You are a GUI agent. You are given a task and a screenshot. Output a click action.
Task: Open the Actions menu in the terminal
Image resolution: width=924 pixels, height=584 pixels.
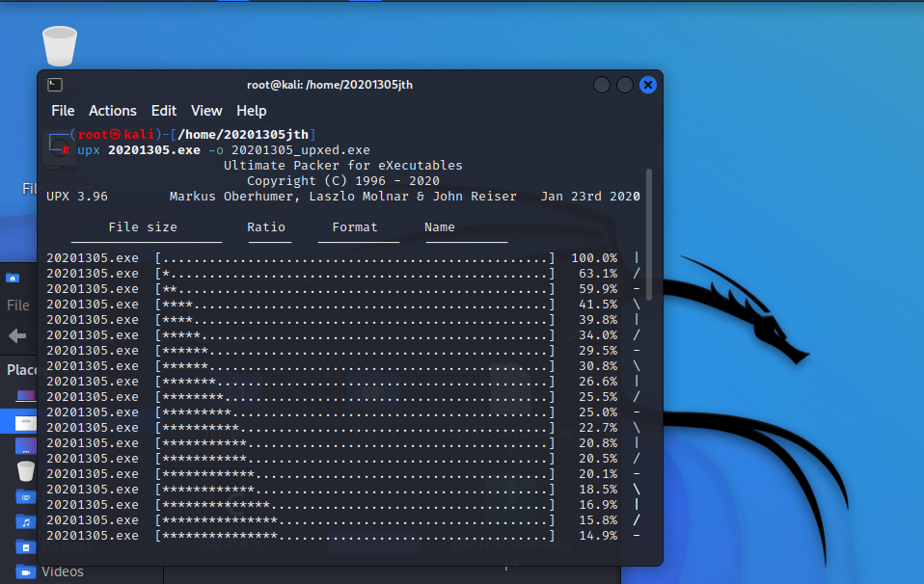pyautogui.click(x=113, y=111)
